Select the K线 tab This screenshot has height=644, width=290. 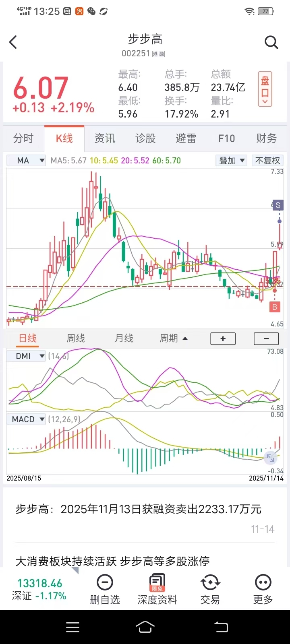click(64, 138)
